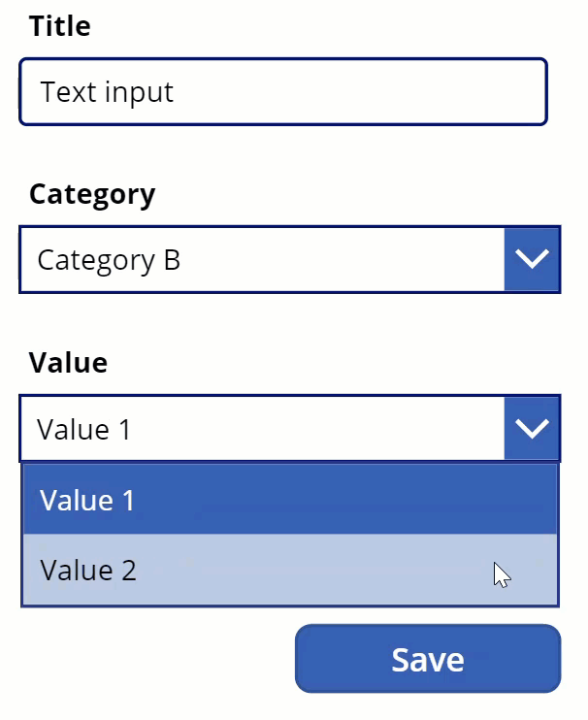Click into the Title text input field
The image size is (588, 720).
(x=283, y=92)
